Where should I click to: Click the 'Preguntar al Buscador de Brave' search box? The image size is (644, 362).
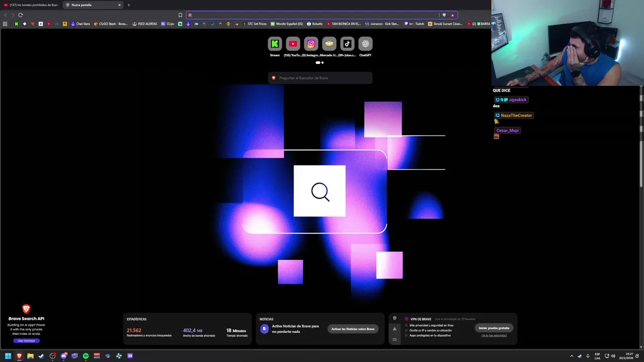tap(320, 78)
